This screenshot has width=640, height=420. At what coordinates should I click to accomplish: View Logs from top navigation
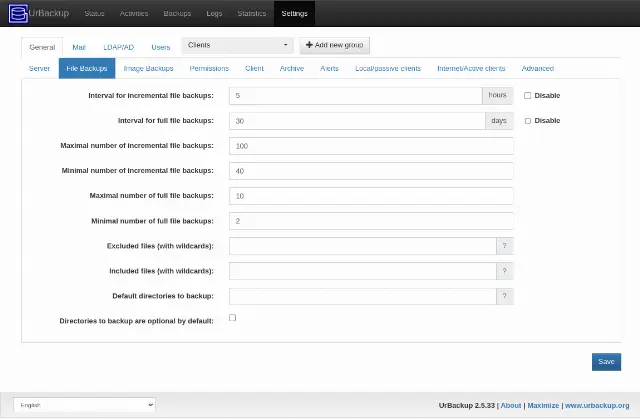(x=214, y=13)
